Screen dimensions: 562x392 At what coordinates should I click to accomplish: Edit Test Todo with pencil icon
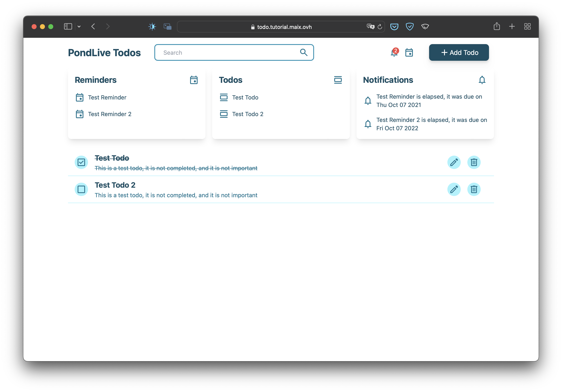coord(454,162)
